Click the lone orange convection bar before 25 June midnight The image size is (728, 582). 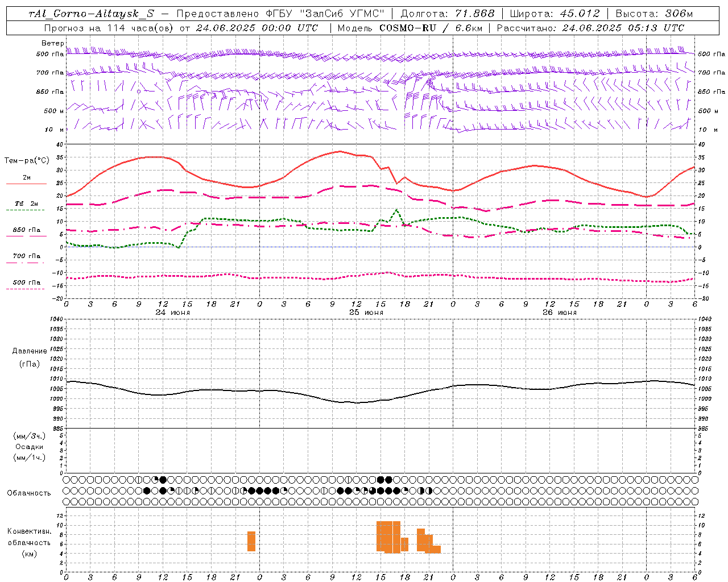click(x=251, y=541)
